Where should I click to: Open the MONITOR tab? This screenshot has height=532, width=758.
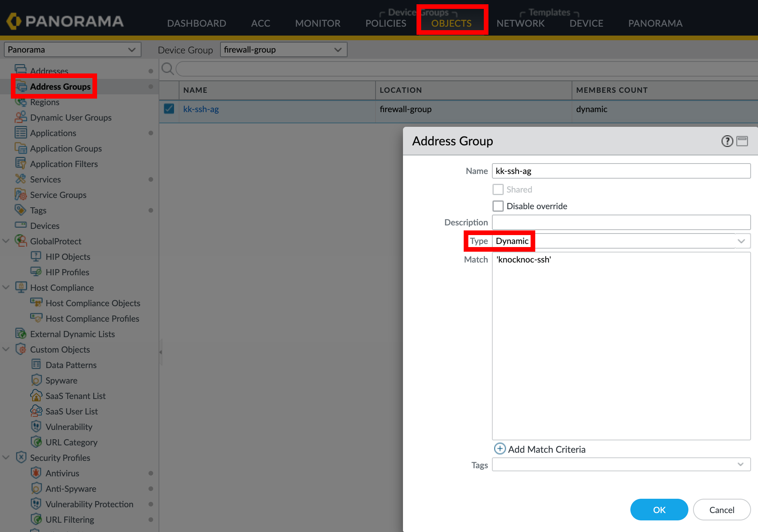(x=318, y=23)
